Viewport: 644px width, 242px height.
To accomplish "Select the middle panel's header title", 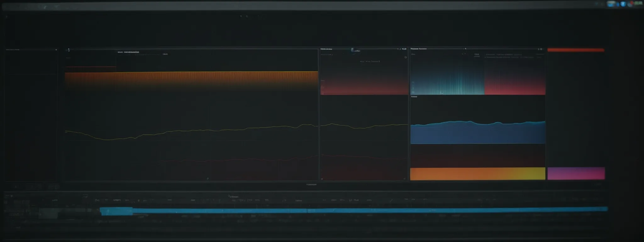I will 326,49.
